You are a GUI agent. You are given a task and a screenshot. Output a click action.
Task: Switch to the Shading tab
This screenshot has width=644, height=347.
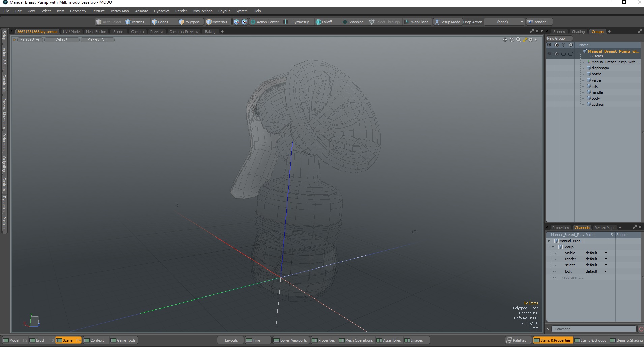(x=578, y=32)
